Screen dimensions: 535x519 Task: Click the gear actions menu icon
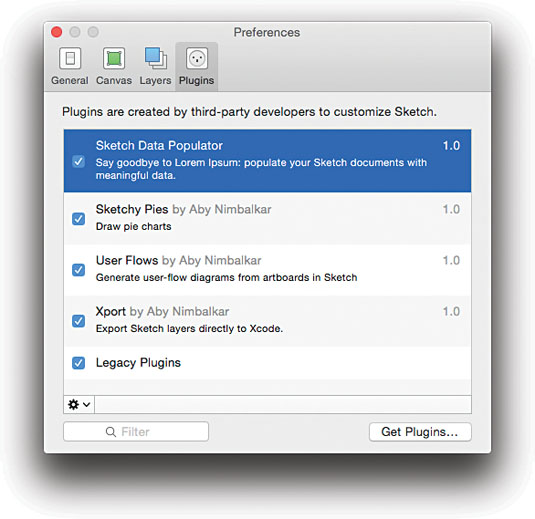[79, 405]
